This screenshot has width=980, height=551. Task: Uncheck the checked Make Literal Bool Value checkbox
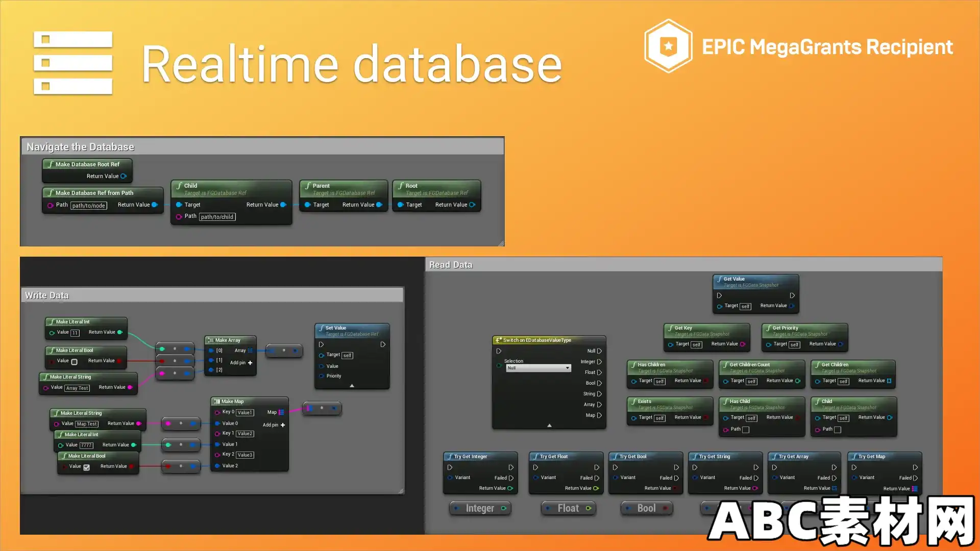(87, 467)
